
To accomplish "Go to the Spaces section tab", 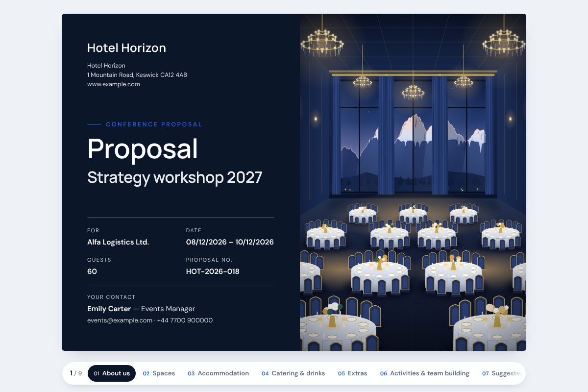I will [159, 373].
